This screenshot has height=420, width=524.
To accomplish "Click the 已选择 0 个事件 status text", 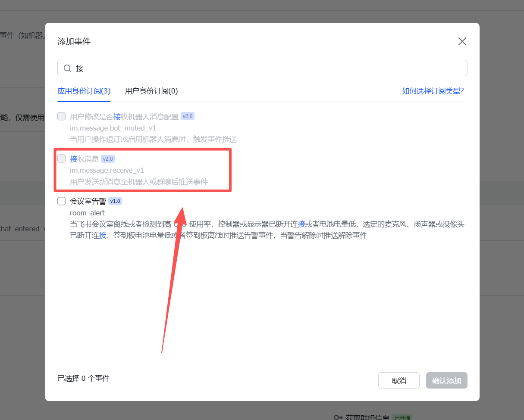I will [x=84, y=378].
